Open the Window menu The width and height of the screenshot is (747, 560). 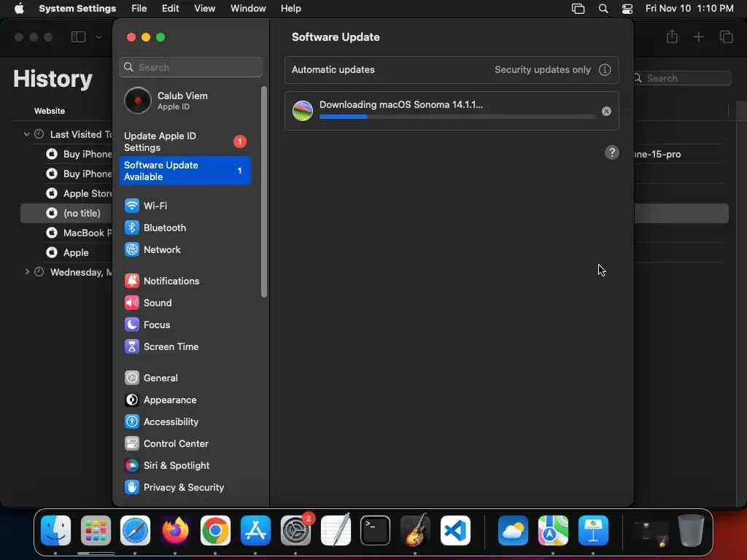pos(248,9)
